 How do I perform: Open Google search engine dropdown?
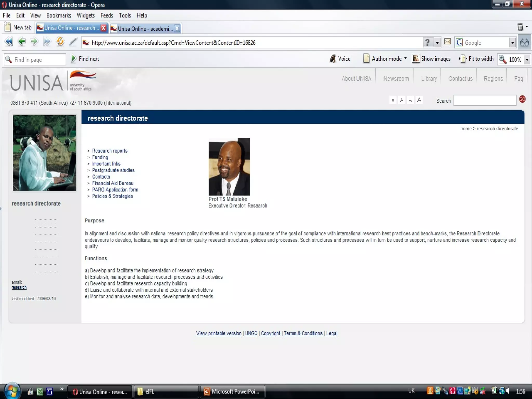(x=512, y=43)
